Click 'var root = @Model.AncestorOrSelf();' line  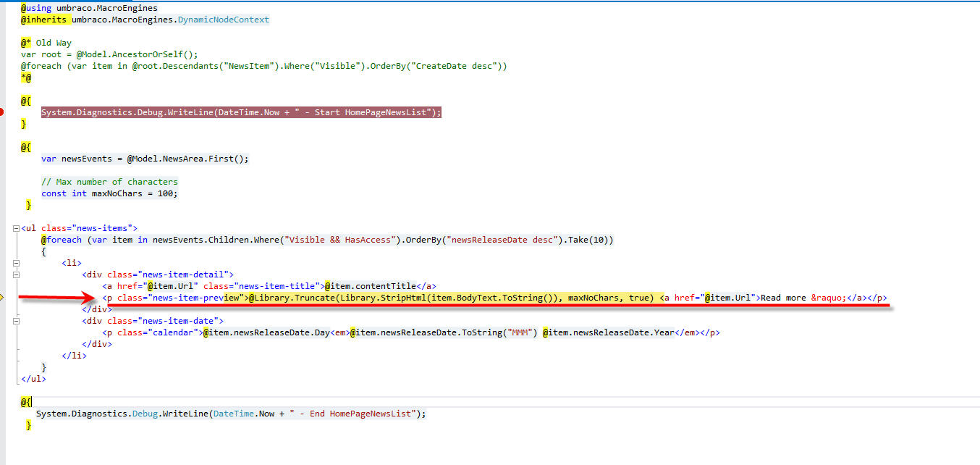point(109,54)
